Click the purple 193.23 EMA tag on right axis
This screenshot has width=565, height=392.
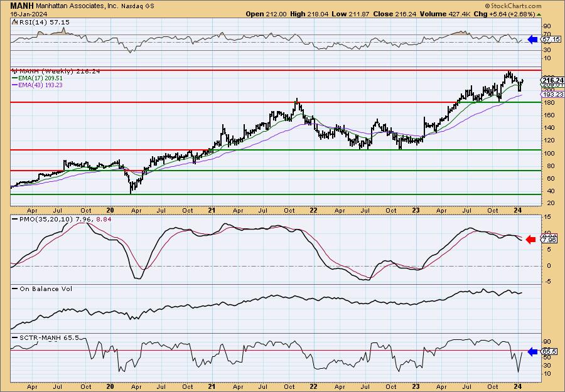(x=552, y=94)
